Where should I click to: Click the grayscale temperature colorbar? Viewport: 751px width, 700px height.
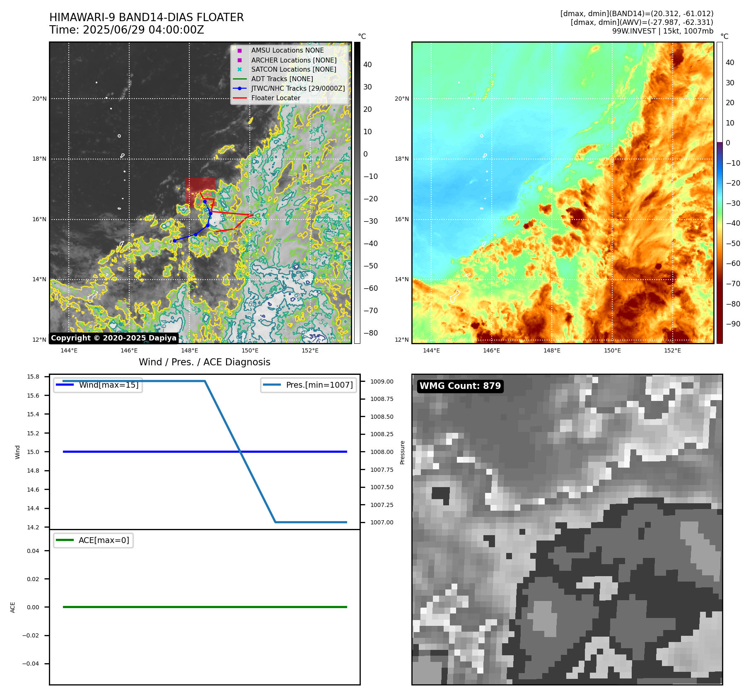tap(357, 193)
